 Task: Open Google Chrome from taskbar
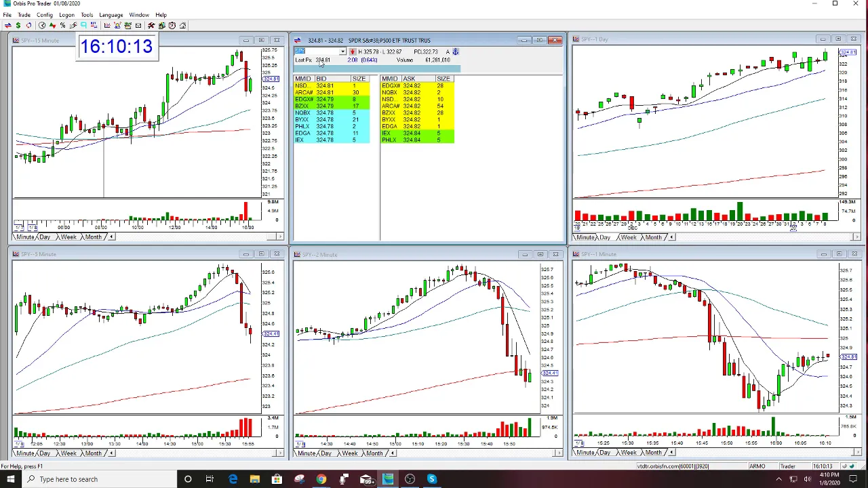pos(321,479)
